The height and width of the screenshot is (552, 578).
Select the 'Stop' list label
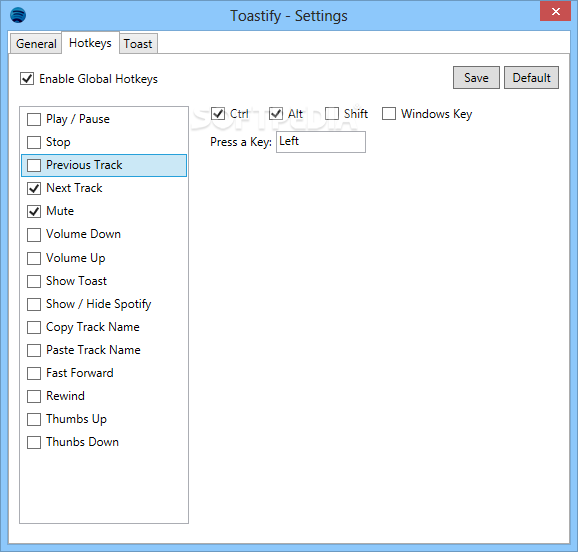point(58,142)
